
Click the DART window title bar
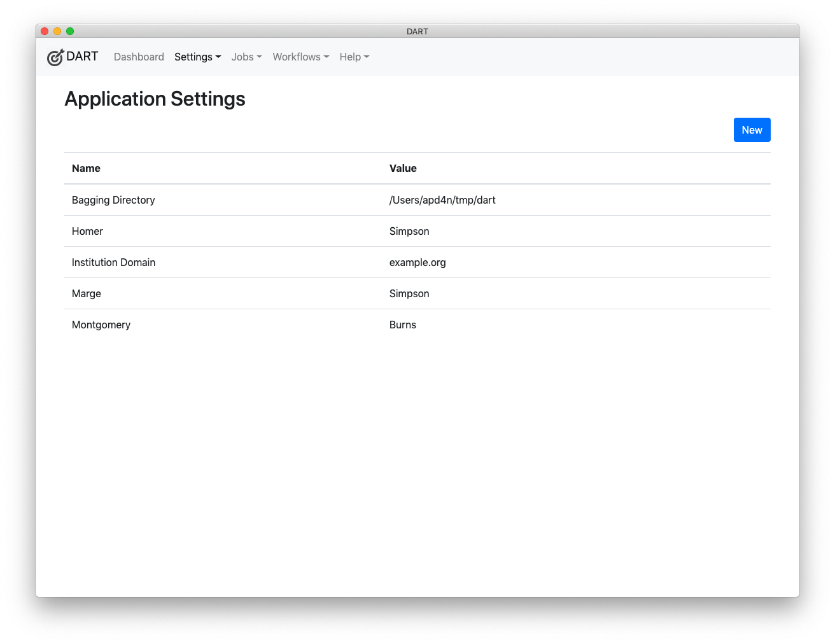point(417,31)
